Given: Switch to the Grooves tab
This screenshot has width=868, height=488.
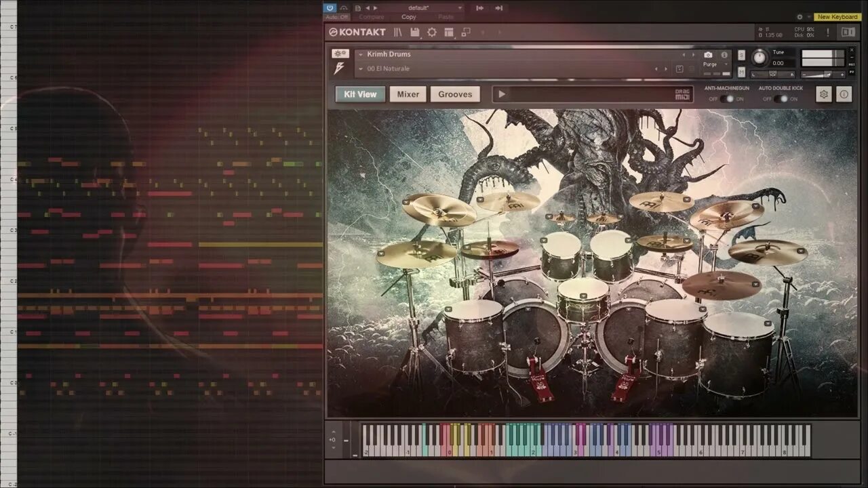Looking at the screenshot, I should point(455,94).
